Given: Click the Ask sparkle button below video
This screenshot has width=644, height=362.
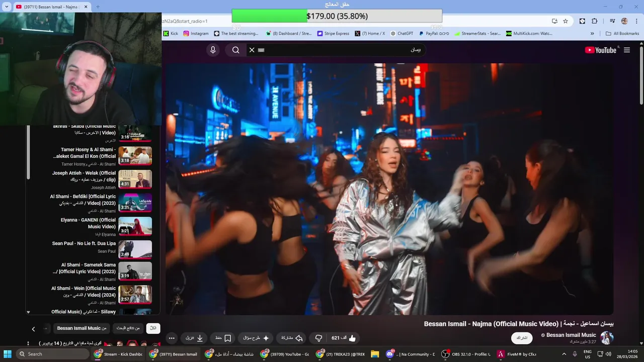Looking at the screenshot, I should [x=256, y=338].
